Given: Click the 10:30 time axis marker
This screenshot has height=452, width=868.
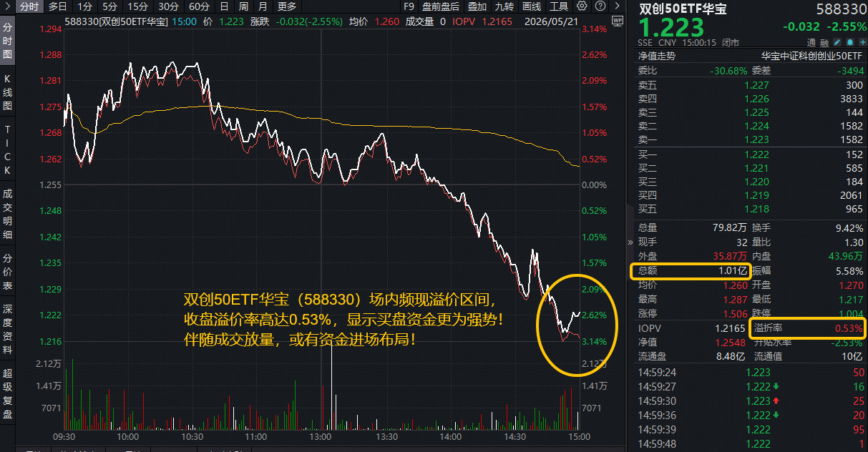Looking at the screenshot, I should point(192,436).
